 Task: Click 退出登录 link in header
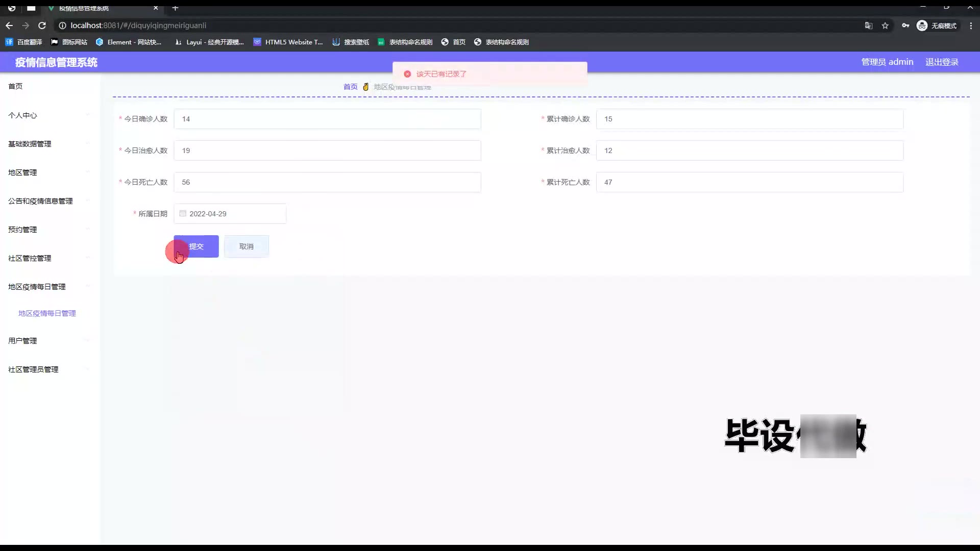[x=942, y=62]
